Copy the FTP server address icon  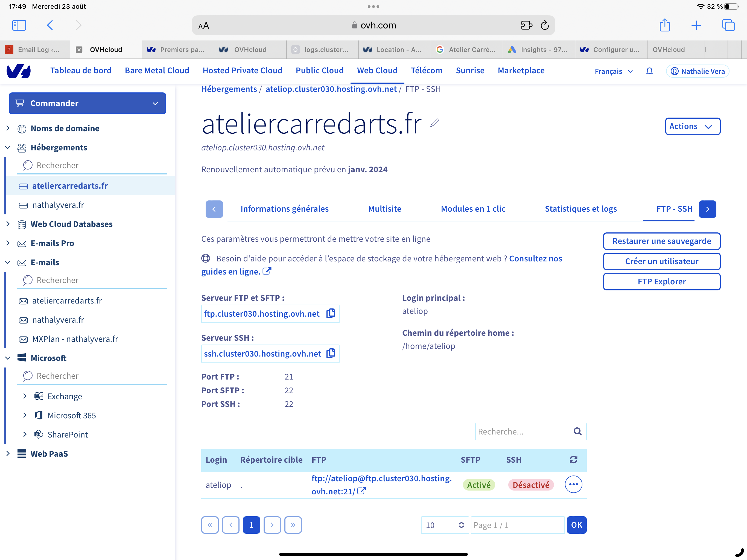tap(331, 313)
